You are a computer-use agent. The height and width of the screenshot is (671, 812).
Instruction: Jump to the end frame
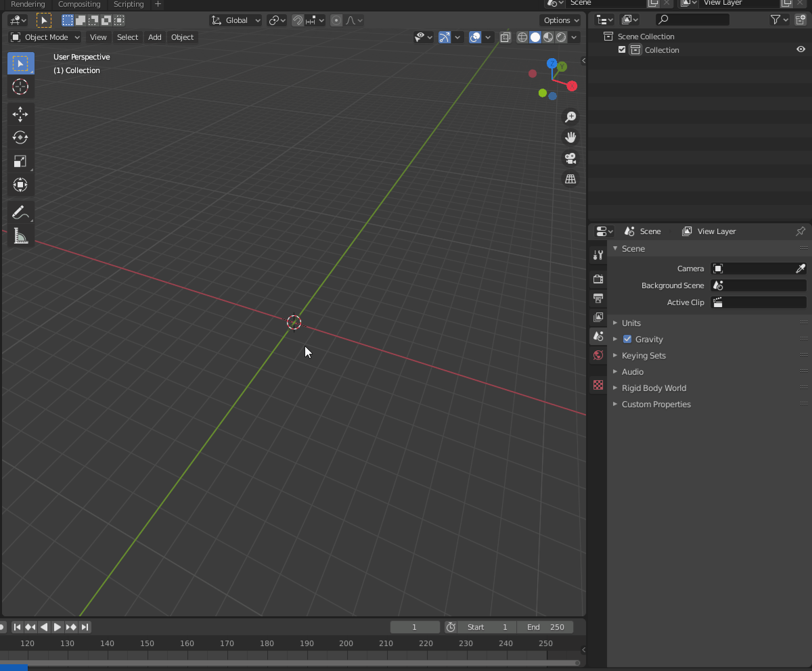[x=85, y=627]
